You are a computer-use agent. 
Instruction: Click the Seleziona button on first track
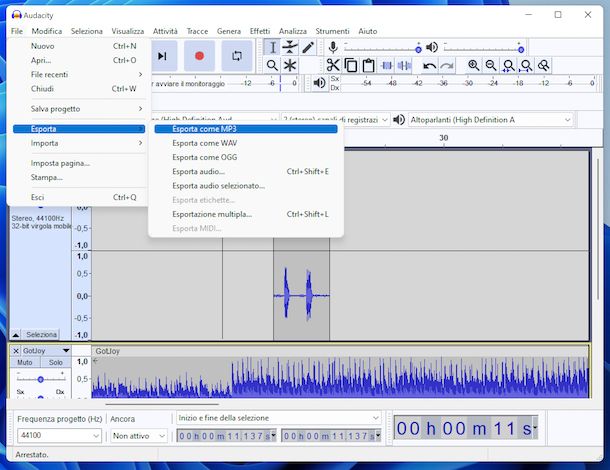(41, 334)
